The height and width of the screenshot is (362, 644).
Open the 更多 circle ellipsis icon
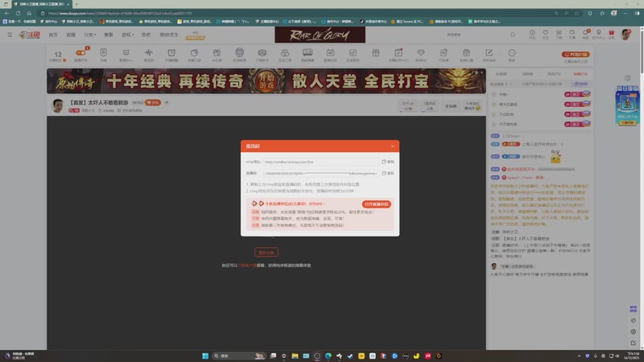coord(512,53)
